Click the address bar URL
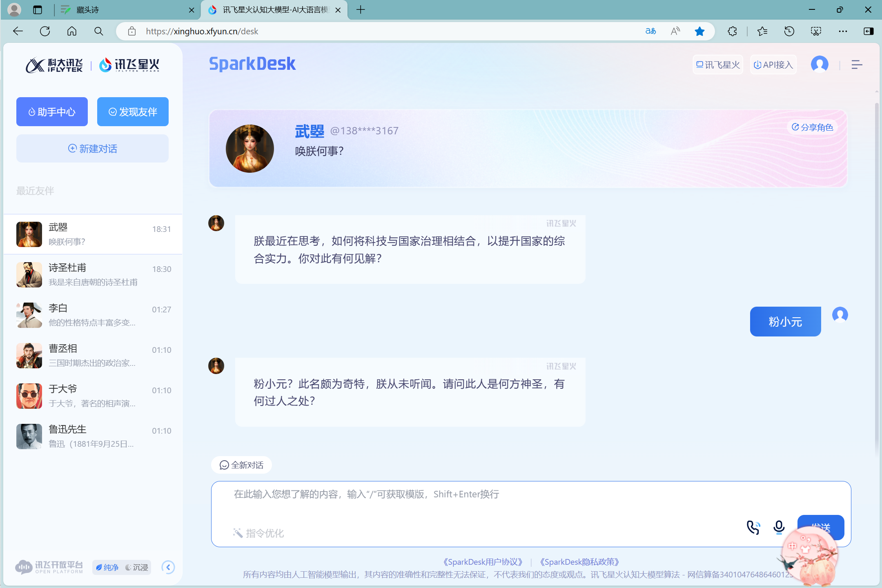Viewport: 882px width, 588px height. [202, 31]
